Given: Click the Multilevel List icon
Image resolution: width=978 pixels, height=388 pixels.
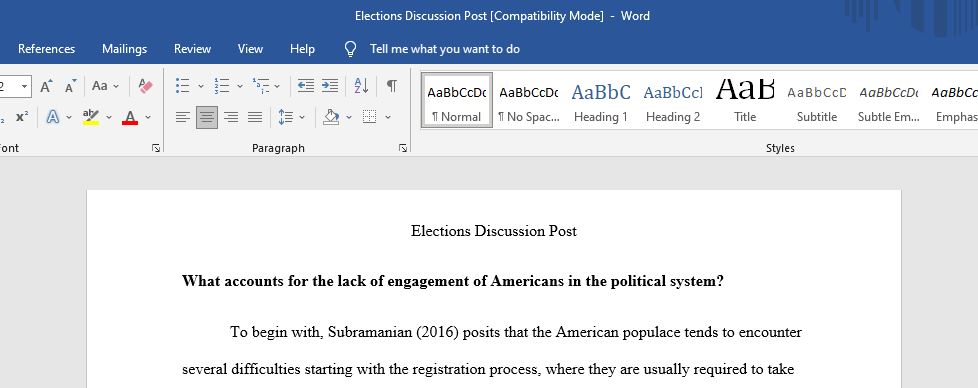Looking at the screenshot, I should coord(261,85).
